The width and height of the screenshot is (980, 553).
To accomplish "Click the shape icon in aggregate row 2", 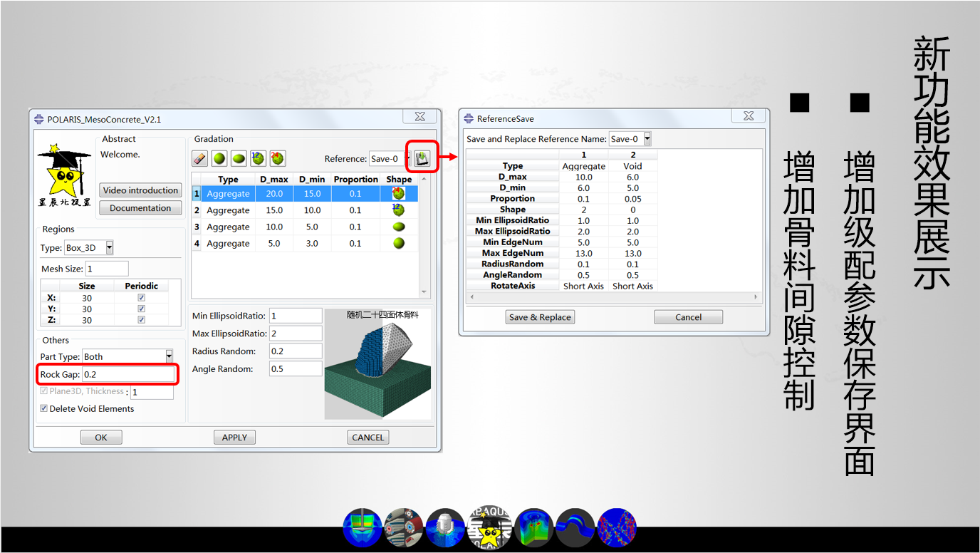I will click(399, 210).
